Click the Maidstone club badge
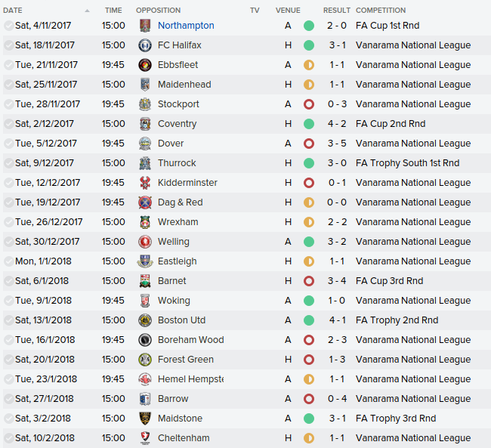Screen dimensions: 491x448 (x=145, y=419)
